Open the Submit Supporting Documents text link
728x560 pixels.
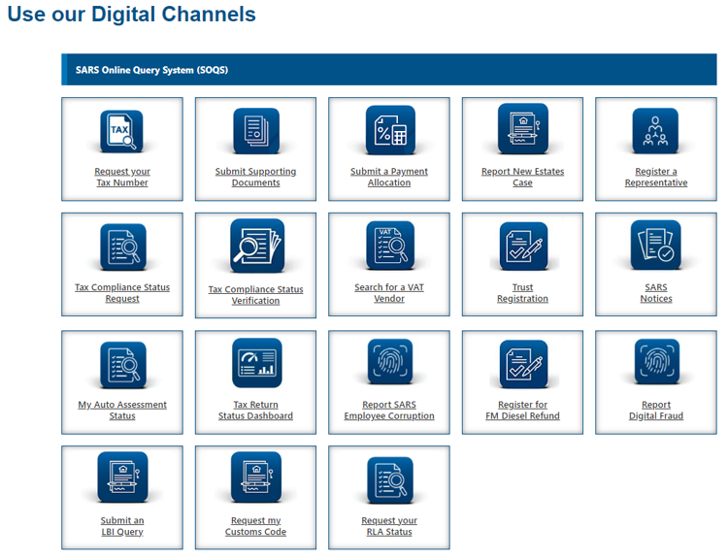pos(256,177)
